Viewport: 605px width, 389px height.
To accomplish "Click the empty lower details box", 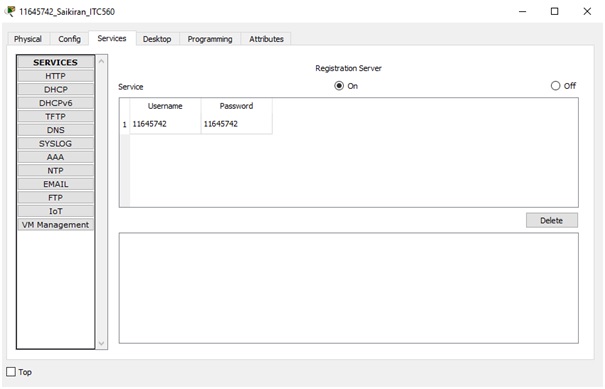I will (348, 288).
